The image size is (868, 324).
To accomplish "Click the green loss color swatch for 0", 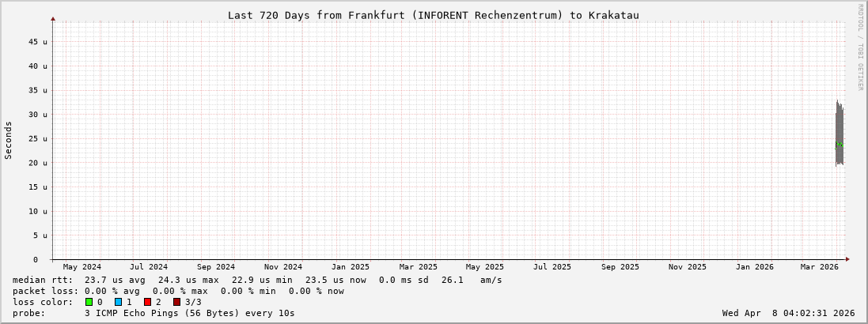I will pyautogui.click(x=89, y=302).
